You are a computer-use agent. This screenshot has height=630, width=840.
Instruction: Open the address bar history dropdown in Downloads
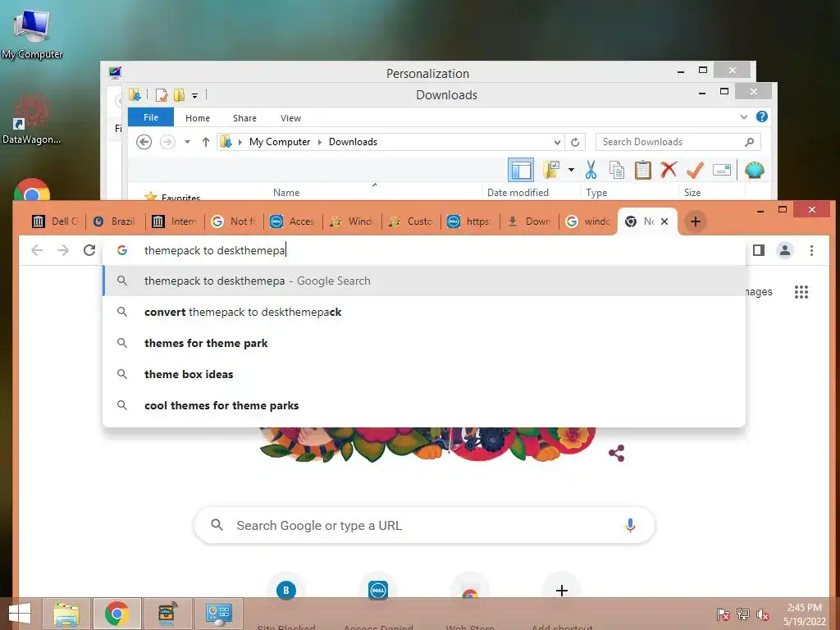[557, 142]
